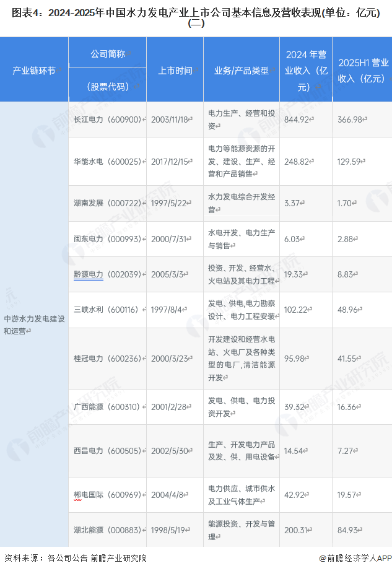The image size is (392, 571).
Task: Click the 水力发电综合开发经营 description
Action: (242, 203)
